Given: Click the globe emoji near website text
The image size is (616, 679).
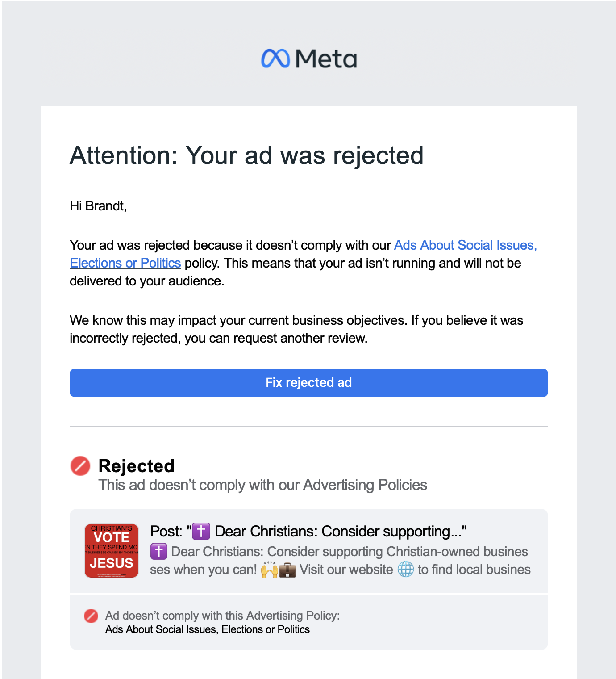Looking at the screenshot, I should (x=406, y=570).
